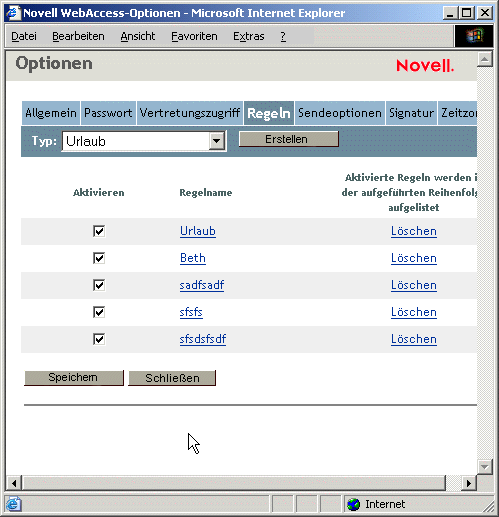This screenshot has height=517, width=499.
Task: Switch to the Sendeoptionen tab
Action: point(340,113)
